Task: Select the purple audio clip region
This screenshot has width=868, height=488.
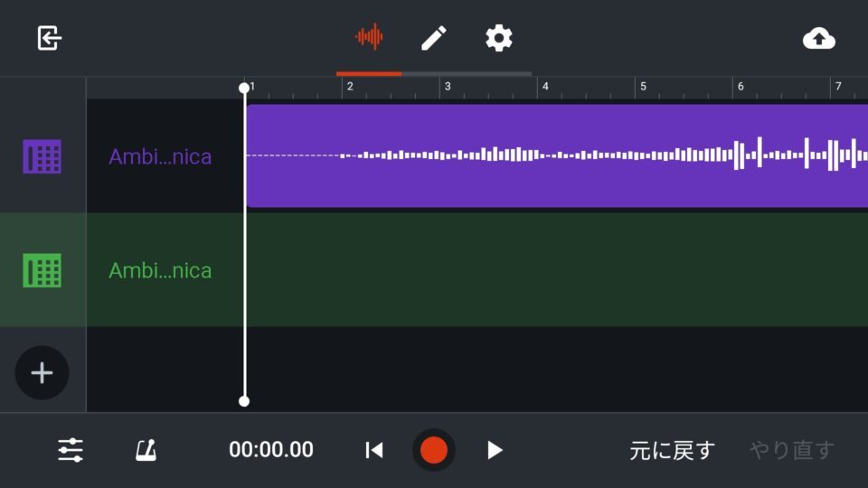Action: click(556, 156)
